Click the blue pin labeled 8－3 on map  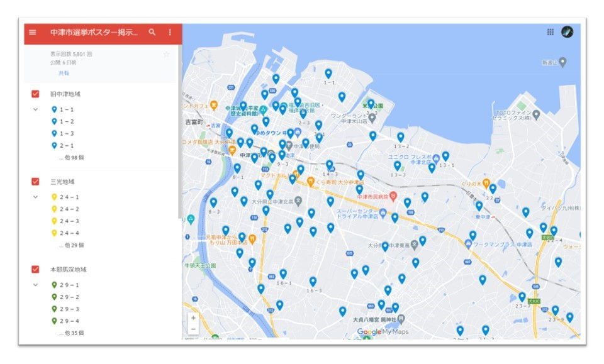click(213, 202)
